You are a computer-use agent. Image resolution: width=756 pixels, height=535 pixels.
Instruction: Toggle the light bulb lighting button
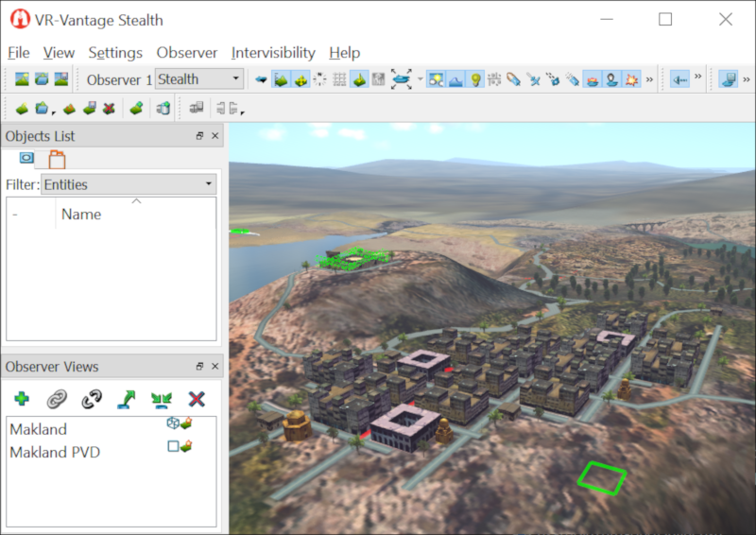(475, 79)
